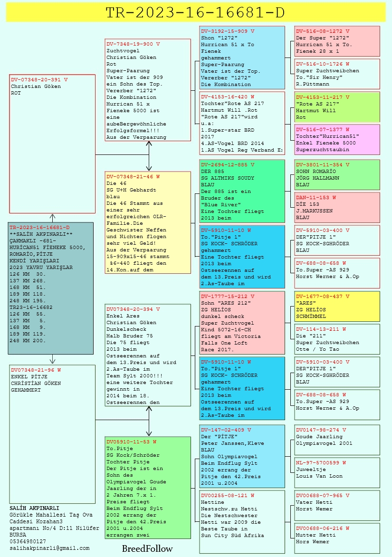Viewport: 392px width, 557px height.
Task: Click the yellow TR-2023-16-16681-D title banner
Action: click(196, 12)
